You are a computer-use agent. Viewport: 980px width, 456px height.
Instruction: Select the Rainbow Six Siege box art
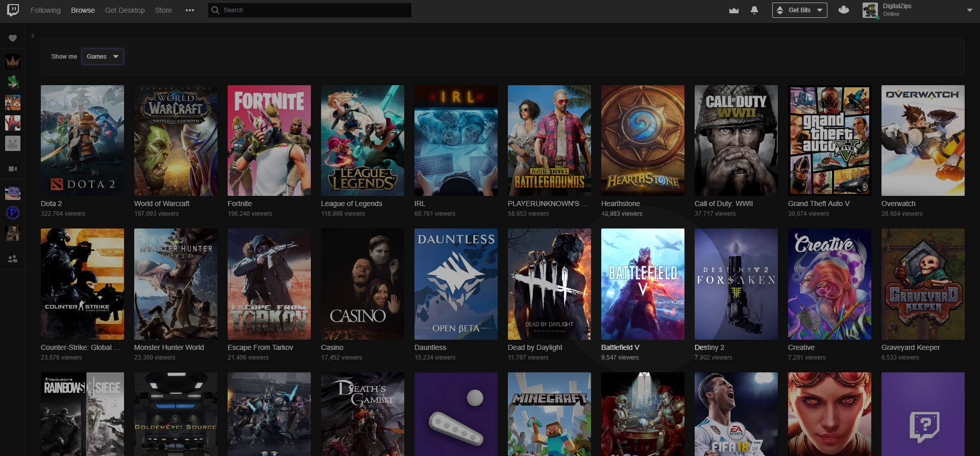82,414
